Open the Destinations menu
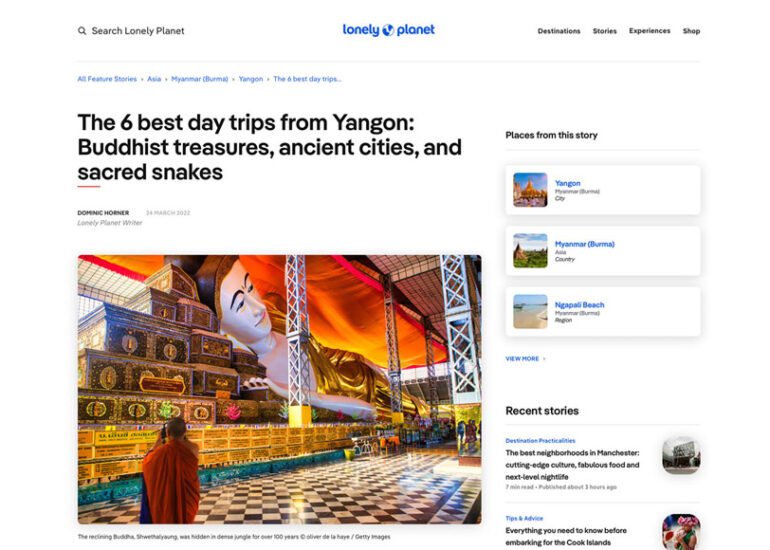Viewport: 770px width, 550px height. 559,31
